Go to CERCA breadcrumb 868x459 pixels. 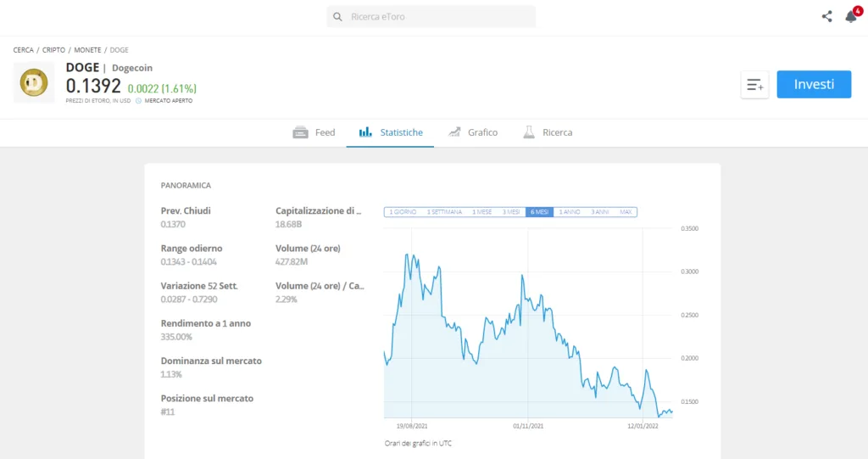point(23,50)
